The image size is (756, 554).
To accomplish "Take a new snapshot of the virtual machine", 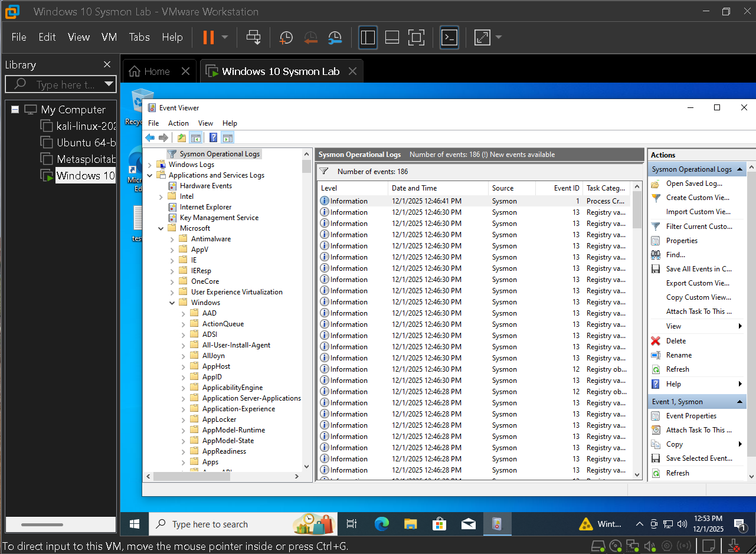I will 286,37.
